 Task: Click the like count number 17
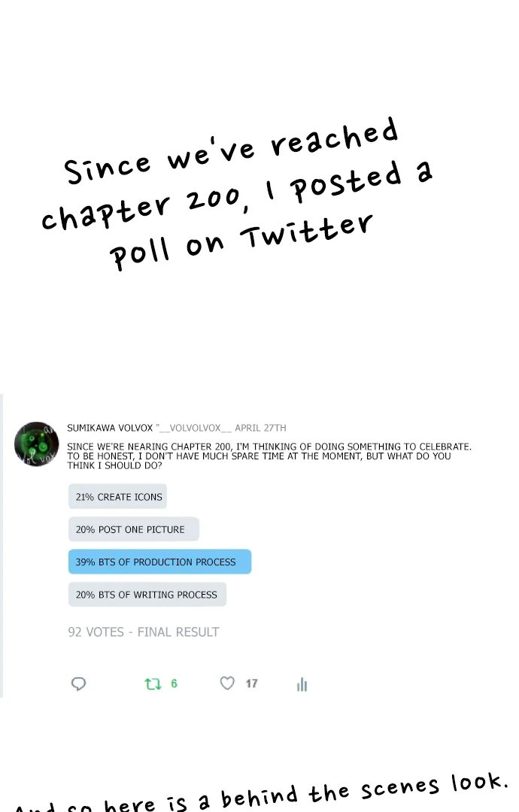point(251,683)
